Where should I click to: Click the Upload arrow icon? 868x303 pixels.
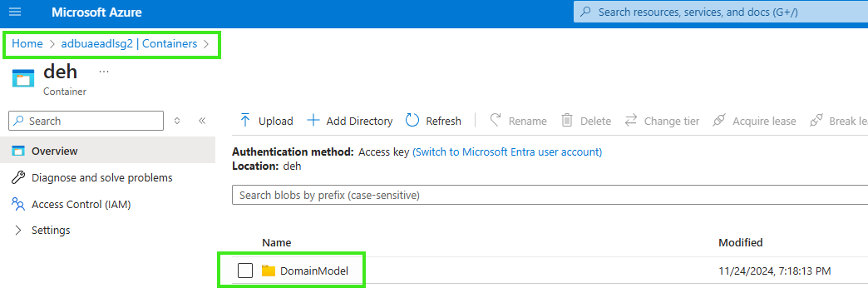click(245, 121)
